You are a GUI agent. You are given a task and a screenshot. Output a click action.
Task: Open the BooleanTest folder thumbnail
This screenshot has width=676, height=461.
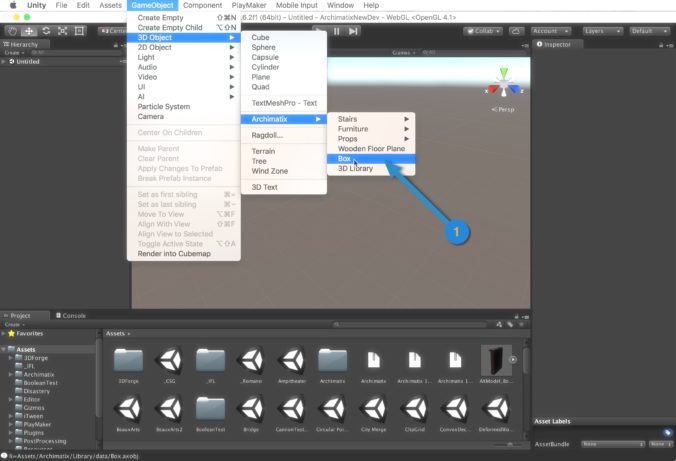tap(210, 408)
